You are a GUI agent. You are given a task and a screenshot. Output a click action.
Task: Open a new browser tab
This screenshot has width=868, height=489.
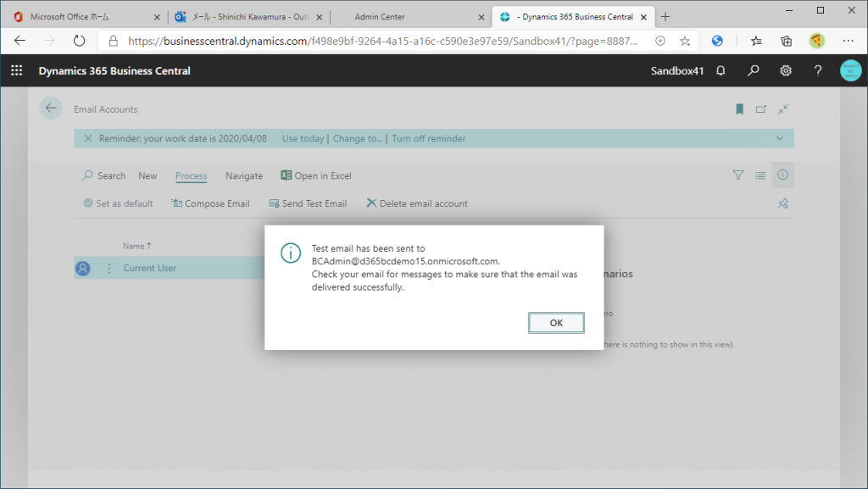tap(665, 17)
